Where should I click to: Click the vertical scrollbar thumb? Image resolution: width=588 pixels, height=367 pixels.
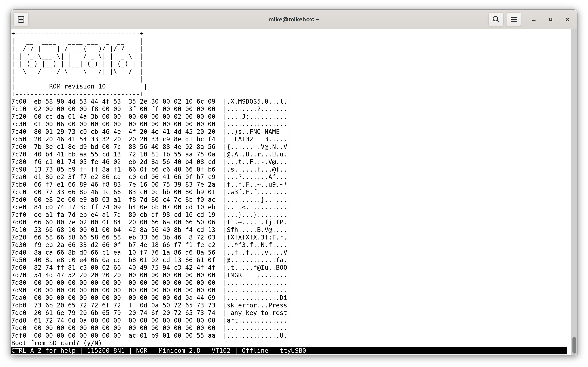tap(574, 345)
